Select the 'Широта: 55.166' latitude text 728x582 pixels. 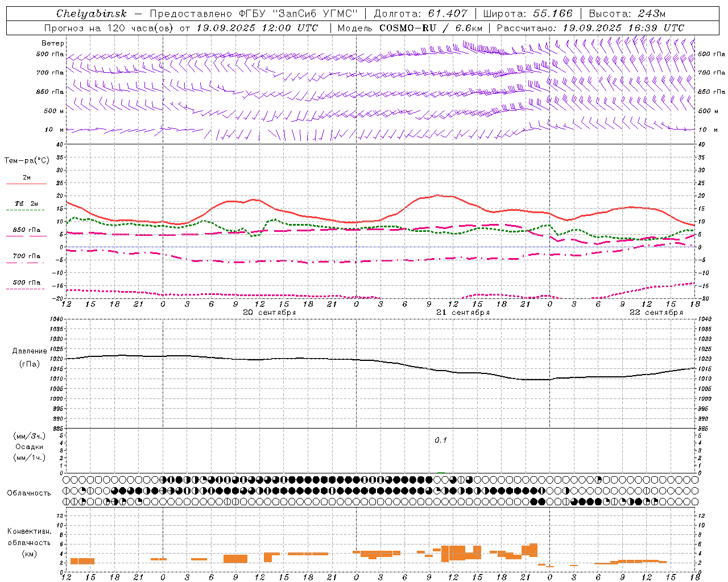[527, 14]
